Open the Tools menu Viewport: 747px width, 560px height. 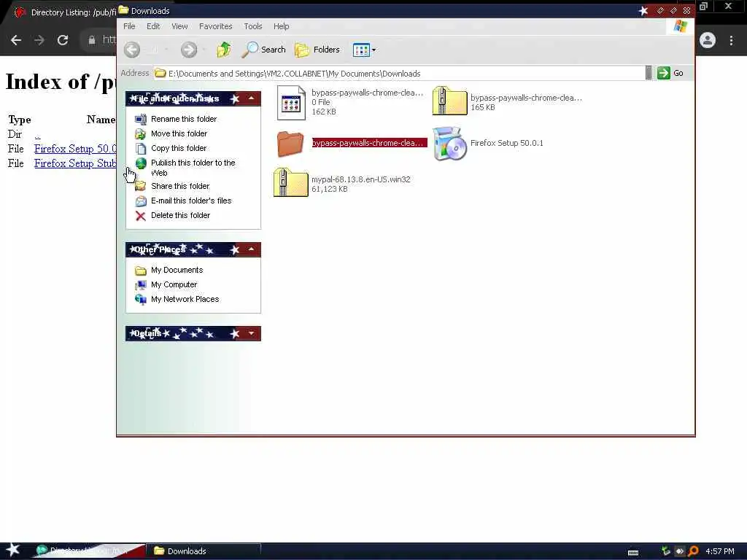[252, 26]
